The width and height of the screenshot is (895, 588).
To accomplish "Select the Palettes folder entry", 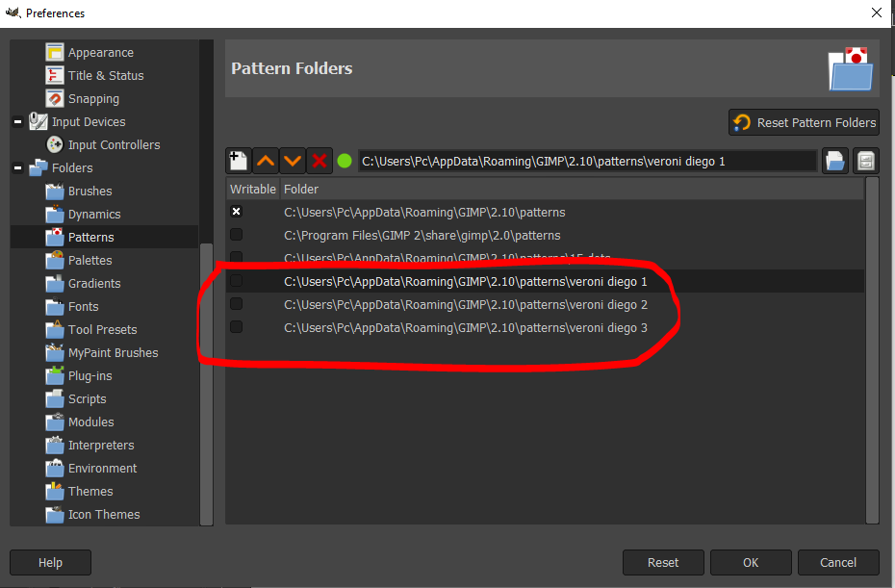I will tap(89, 261).
